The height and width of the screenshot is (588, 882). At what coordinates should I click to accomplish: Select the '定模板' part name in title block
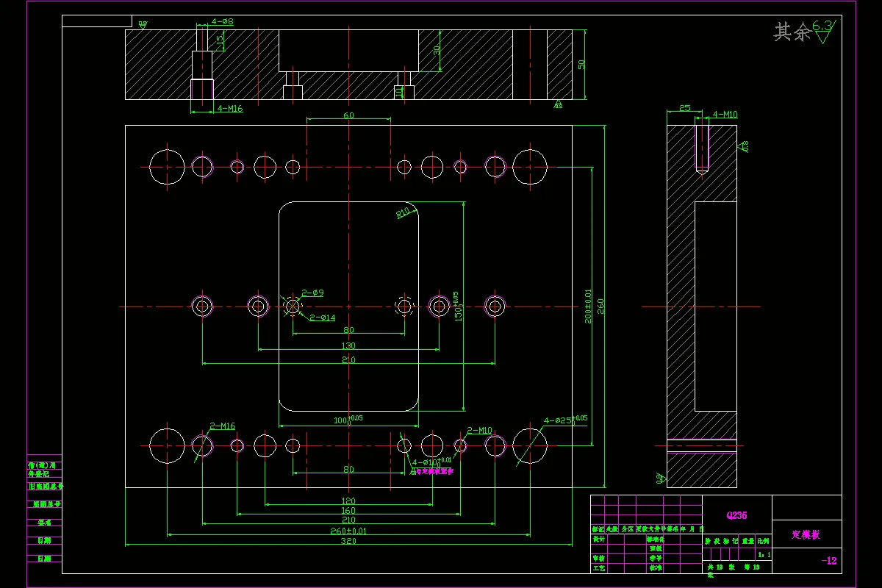pos(806,534)
